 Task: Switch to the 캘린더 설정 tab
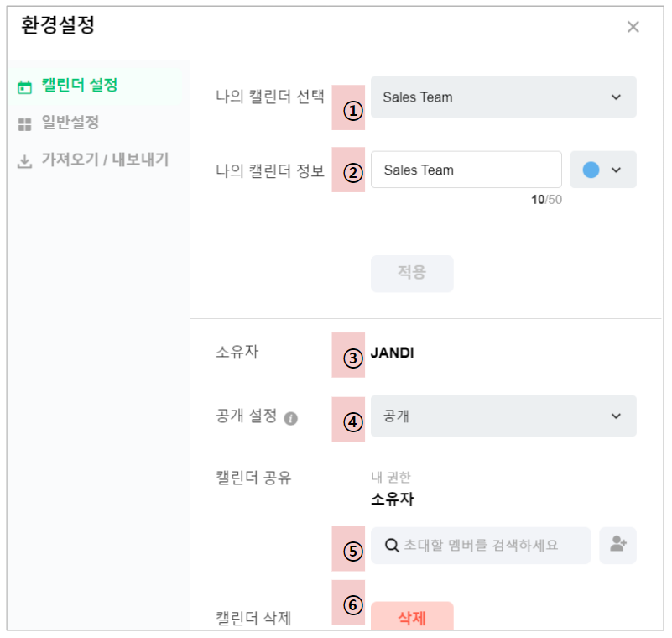[x=79, y=86]
